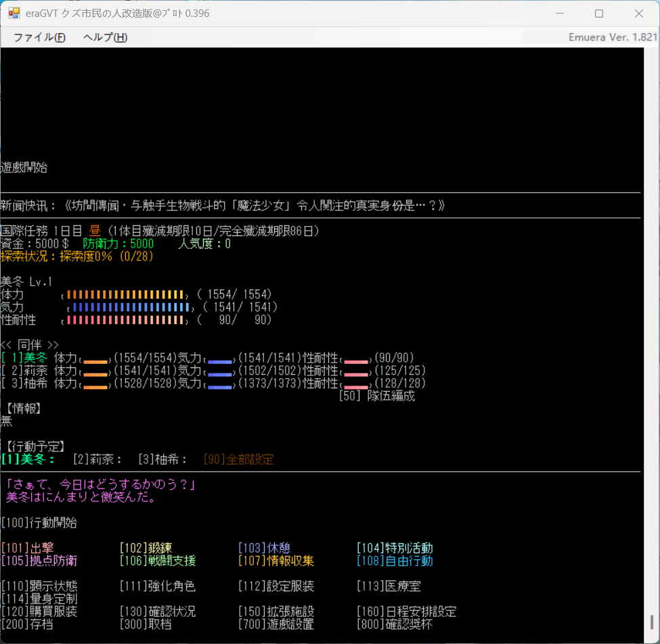Open [112]設定服装 screen
This screenshot has width=660, height=644.
click(x=276, y=586)
